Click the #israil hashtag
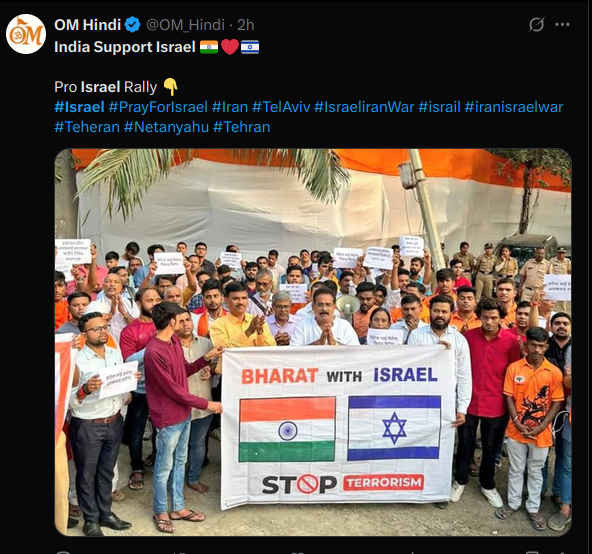This screenshot has height=554, width=592. click(439, 107)
